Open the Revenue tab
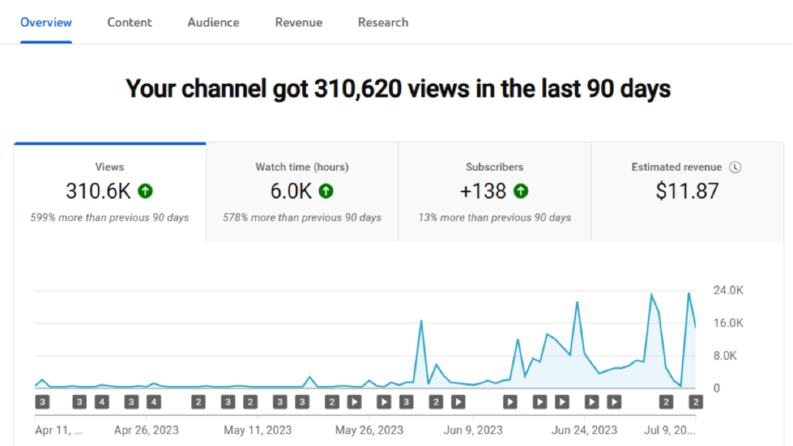The height and width of the screenshot is (446, 793). point(299,22)
